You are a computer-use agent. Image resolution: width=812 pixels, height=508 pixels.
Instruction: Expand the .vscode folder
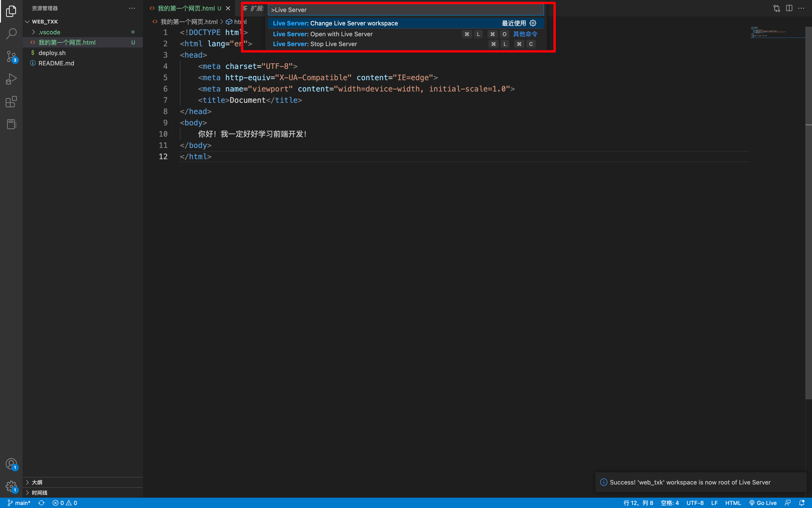[82, 32]
